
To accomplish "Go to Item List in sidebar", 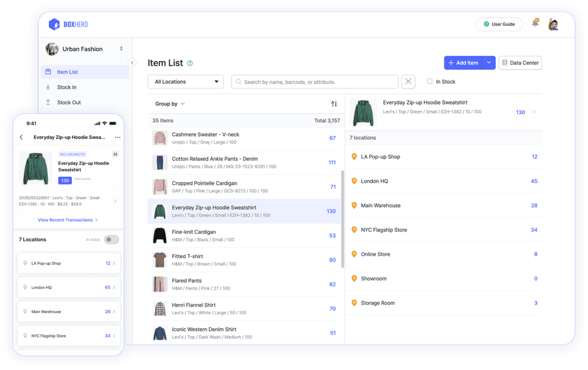I will [x=85, y=72].
